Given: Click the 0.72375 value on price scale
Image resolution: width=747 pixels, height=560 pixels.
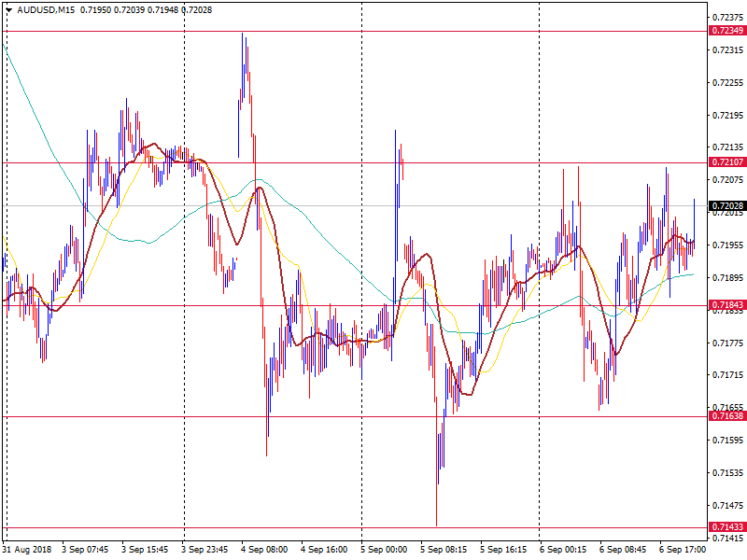Looking at the screenshot, I should [x=726, y=18].
